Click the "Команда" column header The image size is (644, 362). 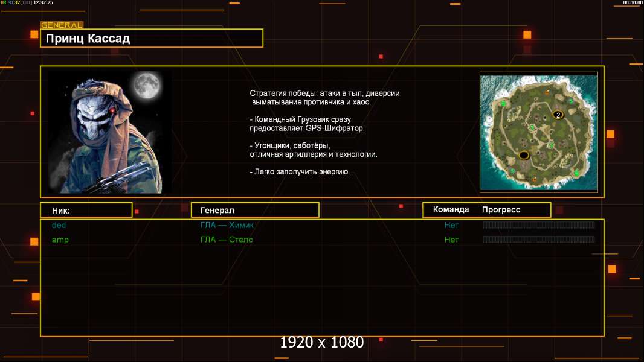point(451,209)
